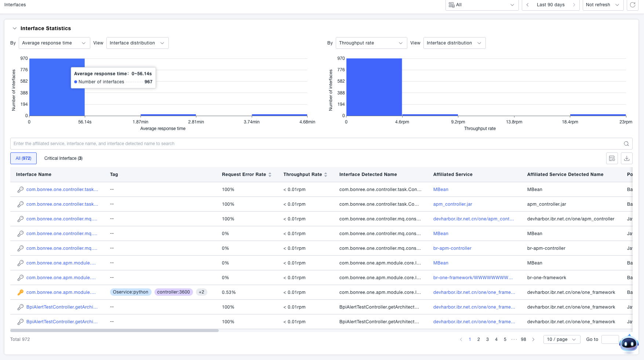Click the download export icon above table
This screenshot has width=644, height=360.
tap(627, 158)
